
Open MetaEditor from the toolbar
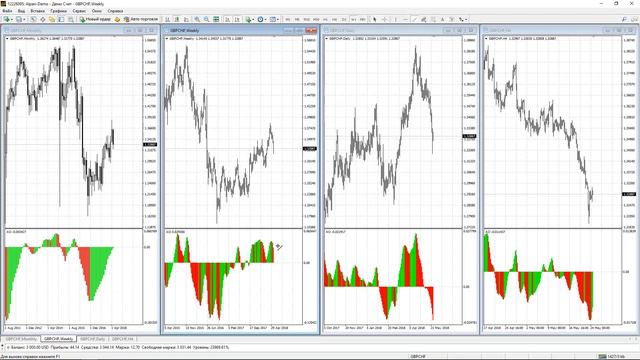[117, 19]
